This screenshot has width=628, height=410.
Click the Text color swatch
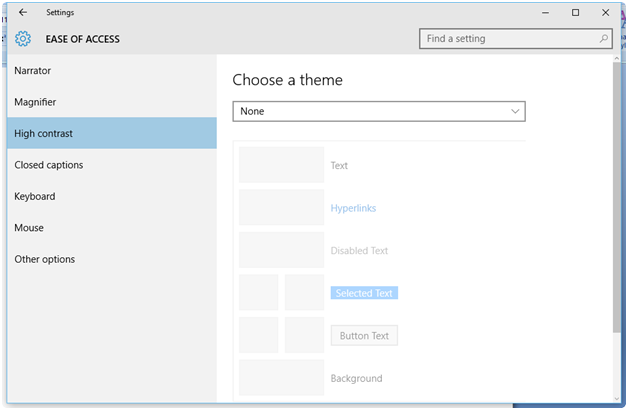coord(281,165)
